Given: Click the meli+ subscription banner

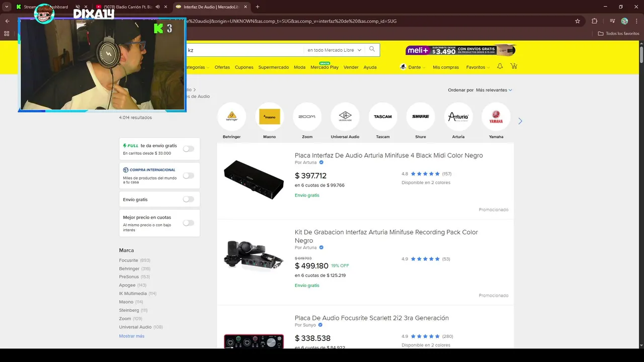Looking at the screenshot, I should (460, 50).
